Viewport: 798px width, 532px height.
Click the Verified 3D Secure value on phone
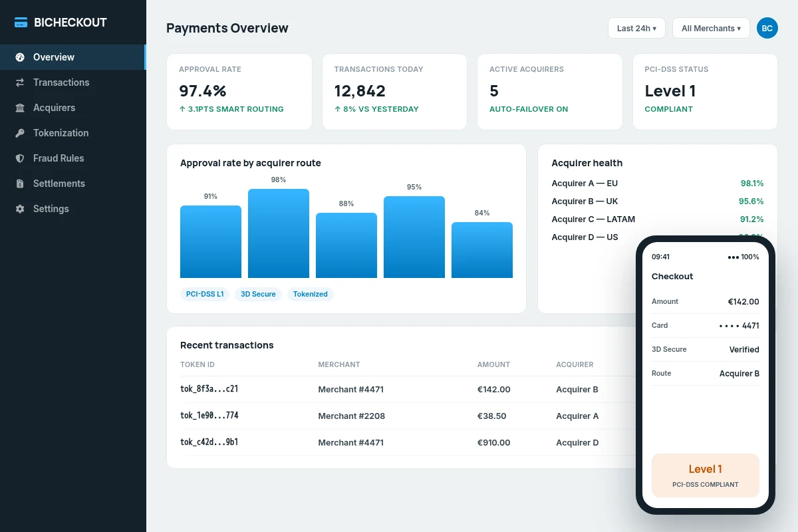tap(744, 350)
